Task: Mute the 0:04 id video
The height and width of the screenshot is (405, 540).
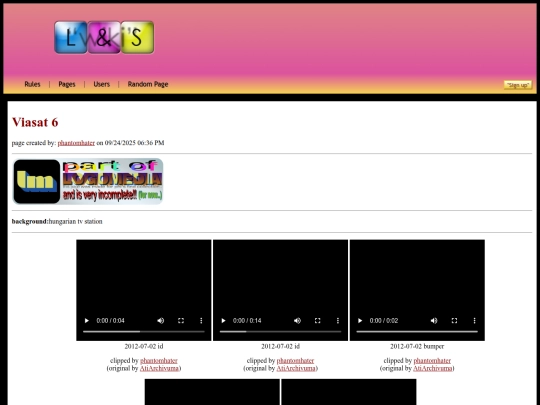Action: point(160,321)
